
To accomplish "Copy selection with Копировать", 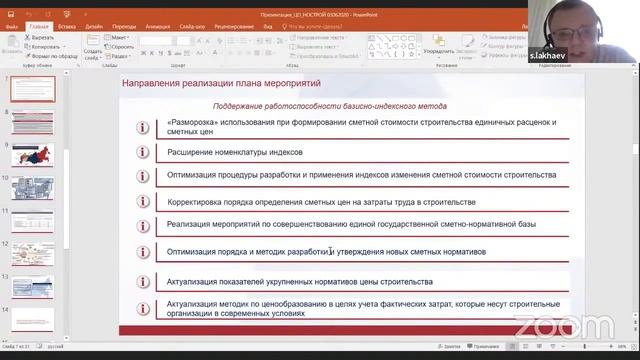I will coord(42,47).
